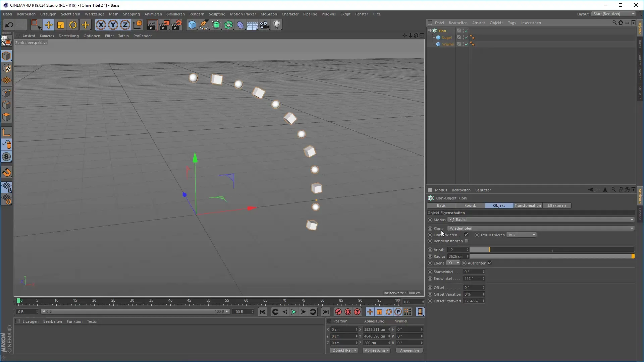
Task: Switch to texture mode
Action: [6, 68]
